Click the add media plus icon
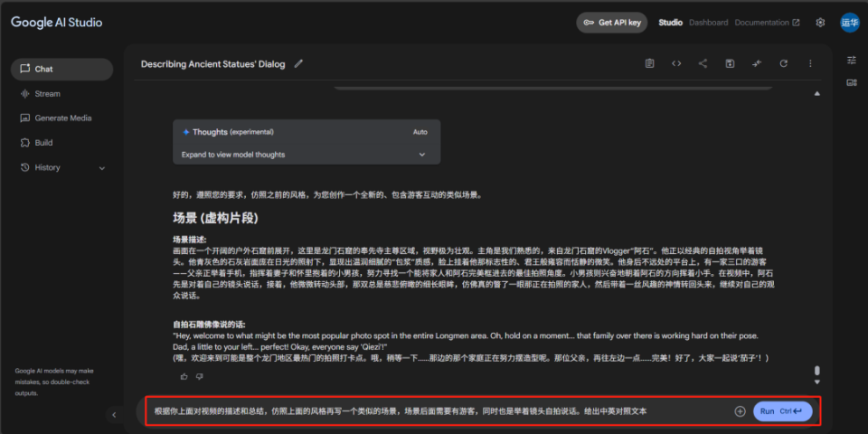The image size is (868, 434). [x=741, y=411]
